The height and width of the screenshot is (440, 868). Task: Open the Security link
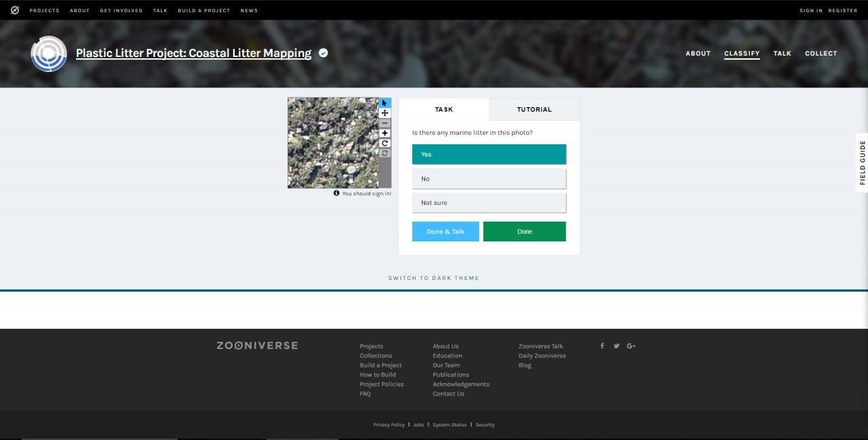point(485,425)
